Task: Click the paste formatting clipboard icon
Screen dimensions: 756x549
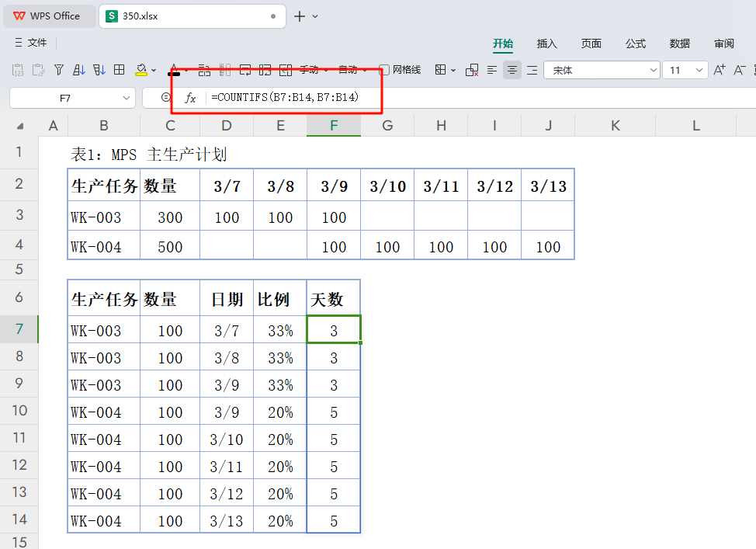Action: pos(39,70)
